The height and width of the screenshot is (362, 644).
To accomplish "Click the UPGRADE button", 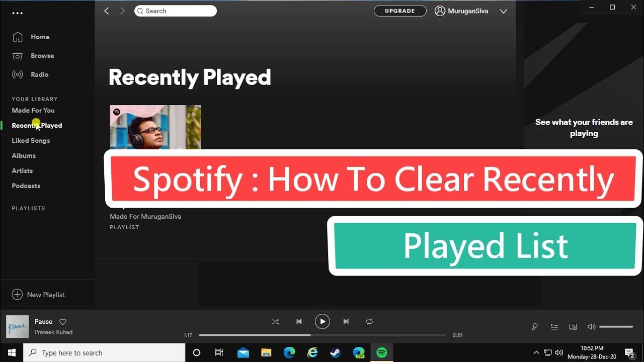I will 400,11.
